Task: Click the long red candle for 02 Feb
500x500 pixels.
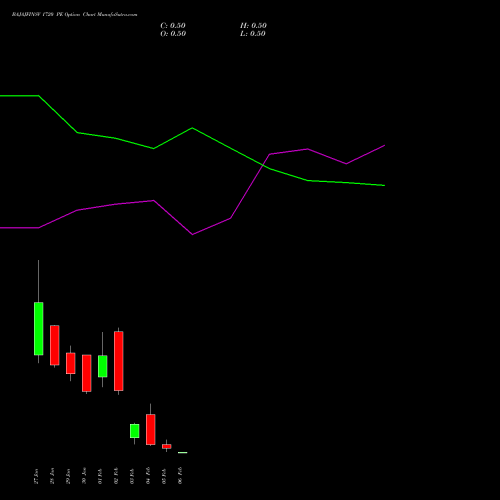Action: (x=119, y=361)
